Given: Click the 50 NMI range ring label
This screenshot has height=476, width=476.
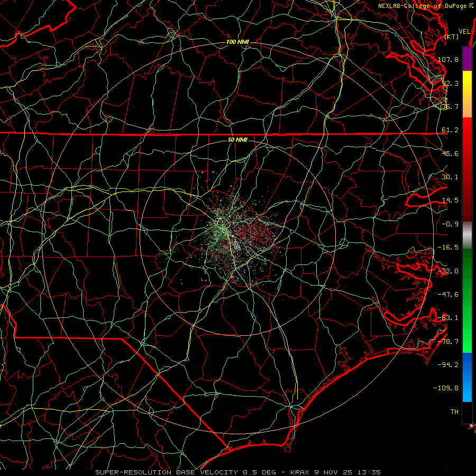Looking at the screenshot, I should pyautogui.click(x=237, y=140).
